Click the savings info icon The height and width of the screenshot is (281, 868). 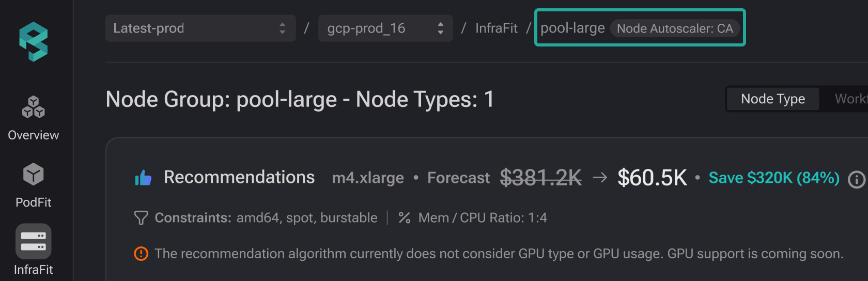856,180
